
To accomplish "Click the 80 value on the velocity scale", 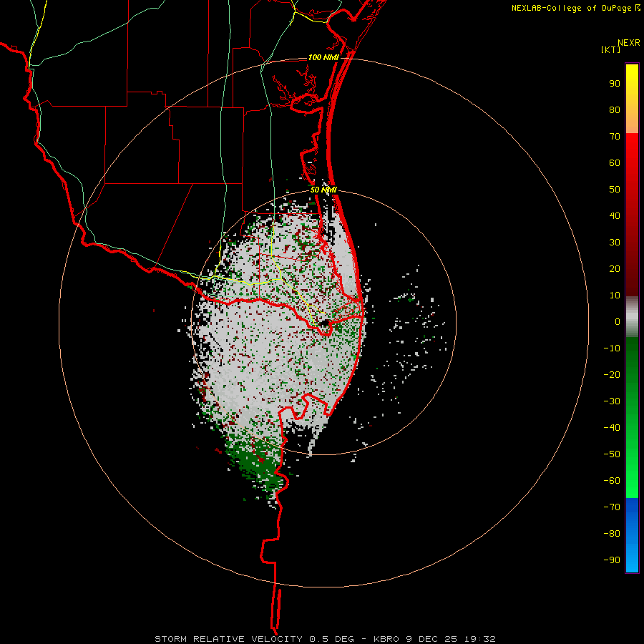I will pos(615,110).
